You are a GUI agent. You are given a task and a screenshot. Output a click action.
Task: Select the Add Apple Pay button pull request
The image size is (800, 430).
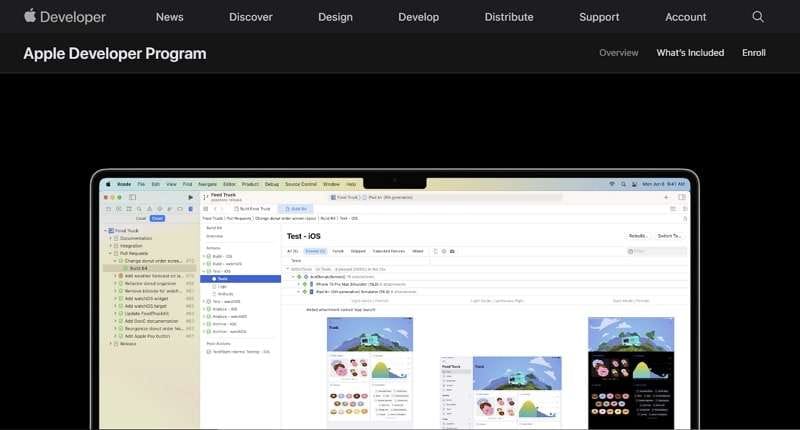click(149, 336)
